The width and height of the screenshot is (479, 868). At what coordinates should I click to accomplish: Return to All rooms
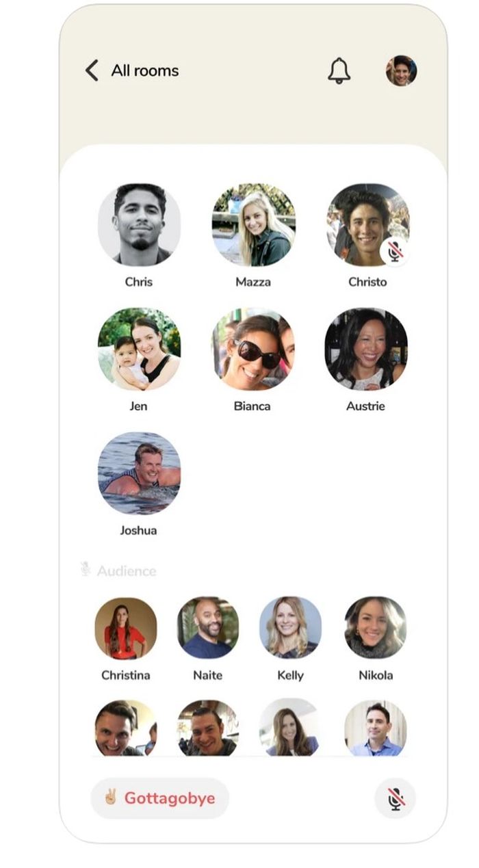(x=145, y=70)
